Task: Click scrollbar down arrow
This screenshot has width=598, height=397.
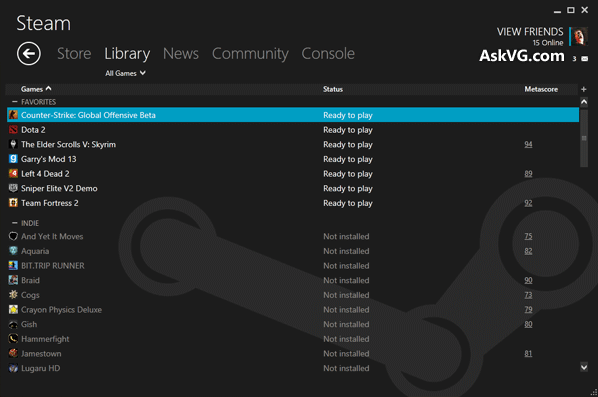Action: coord(584,367)
